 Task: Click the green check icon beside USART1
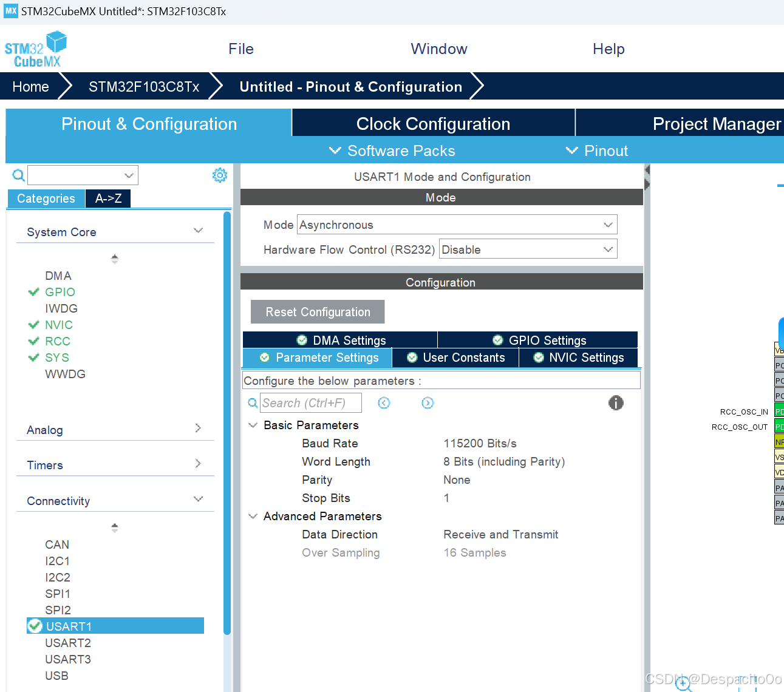click(35, 626)
